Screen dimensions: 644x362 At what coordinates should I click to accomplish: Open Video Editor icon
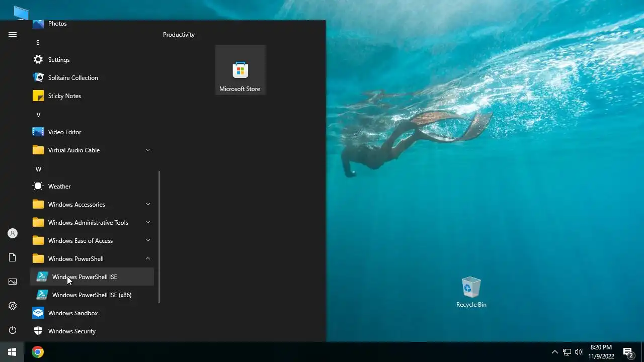click(x=38, y=132)
